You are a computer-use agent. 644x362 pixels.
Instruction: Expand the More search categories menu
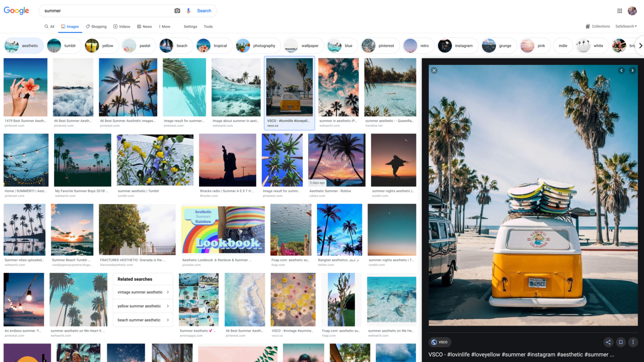point(164,27)
